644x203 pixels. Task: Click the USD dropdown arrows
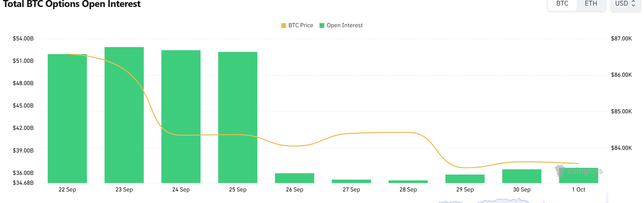(x=633, y=4)
